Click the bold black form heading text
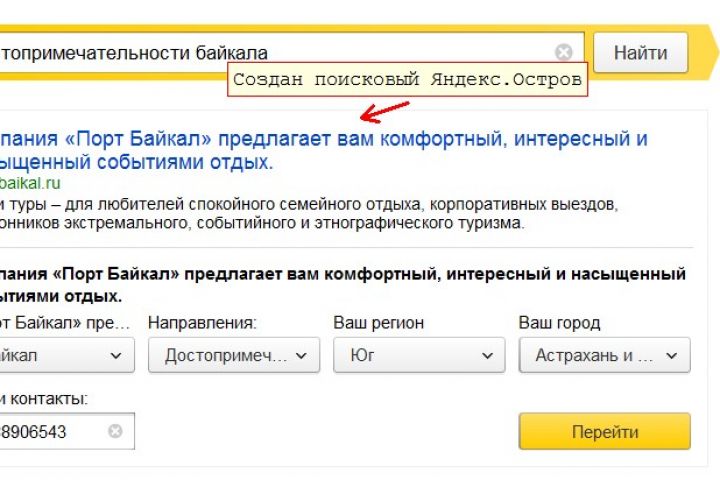The image size is (720, 480). pos(340,284)
